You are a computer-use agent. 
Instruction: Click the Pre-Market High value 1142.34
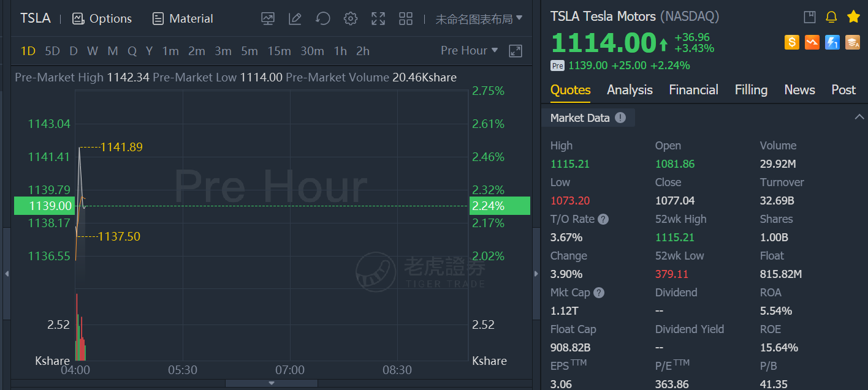pos(128,78)
